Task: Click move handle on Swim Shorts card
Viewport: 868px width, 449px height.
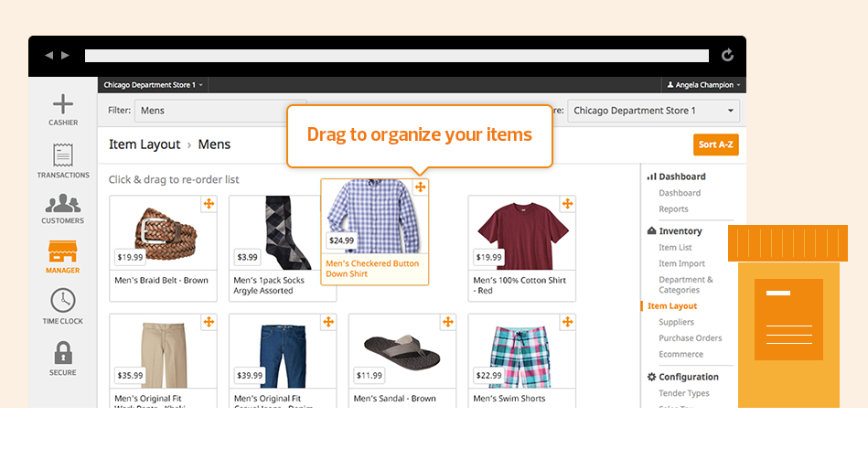Action: click(567, 322)
